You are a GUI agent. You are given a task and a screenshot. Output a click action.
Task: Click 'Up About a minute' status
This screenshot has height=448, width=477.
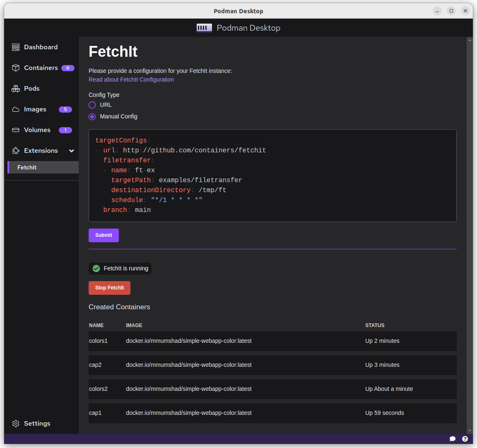tap(389, 389)
